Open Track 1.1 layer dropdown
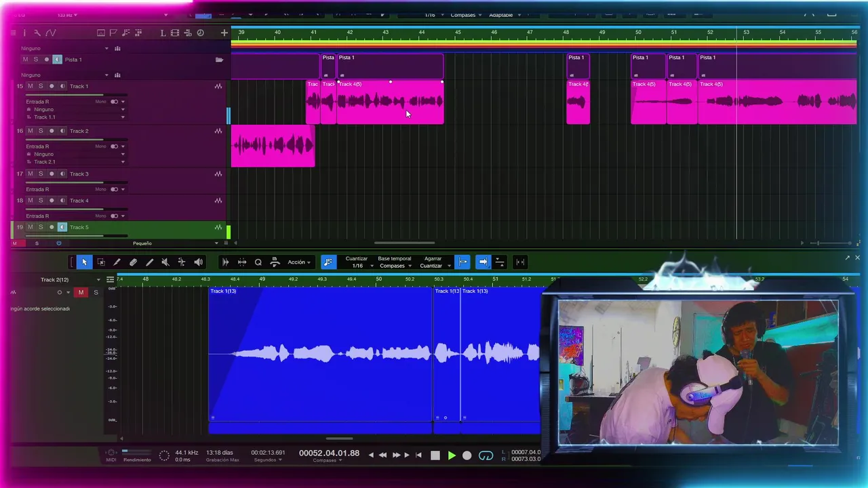Viewport: 868px width, 488px height. coord(75,117)
